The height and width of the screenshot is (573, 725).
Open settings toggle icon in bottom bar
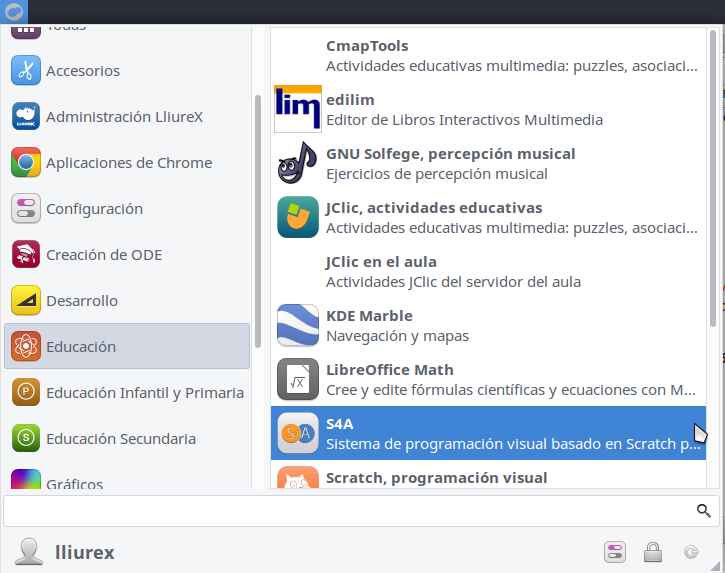tap(615, 552)
